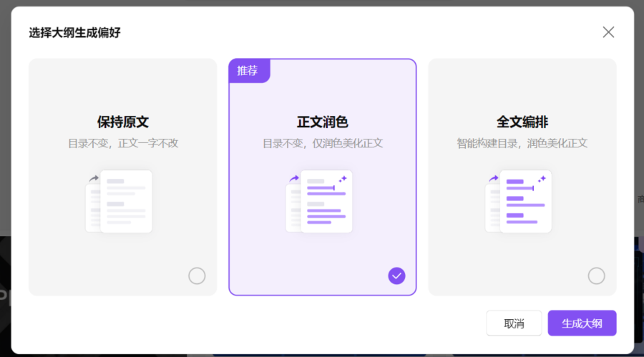Click the dialog title 选择大纲生成偏好
Viewport: 644px width, 357px height.
pos(74,32)
